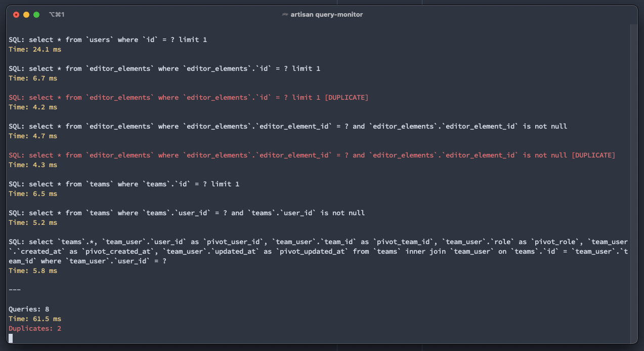Click red editor_elements id query marked DUPLICATE
This screenshot has width=644, height=351.
189,97
